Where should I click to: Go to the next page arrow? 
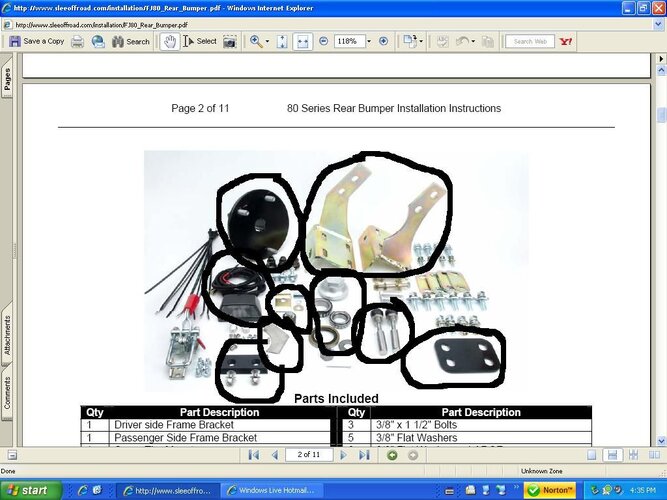345,455
